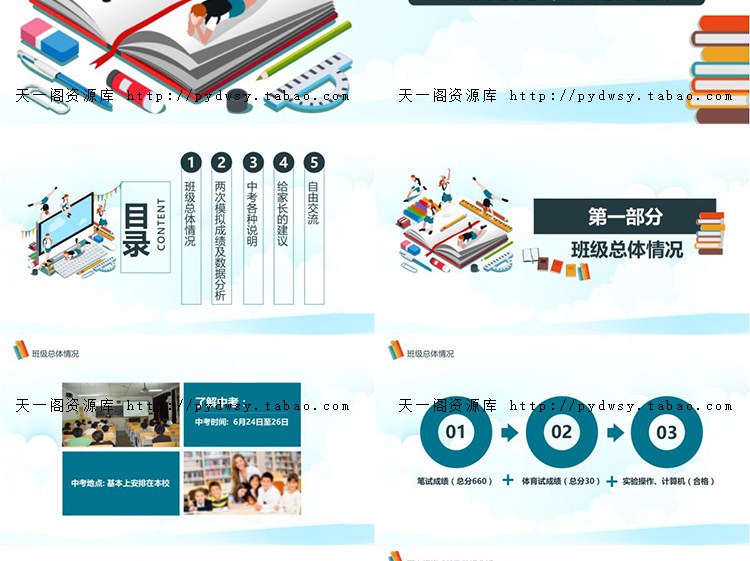Click the arrow between 01 and 02

(509, 433)
